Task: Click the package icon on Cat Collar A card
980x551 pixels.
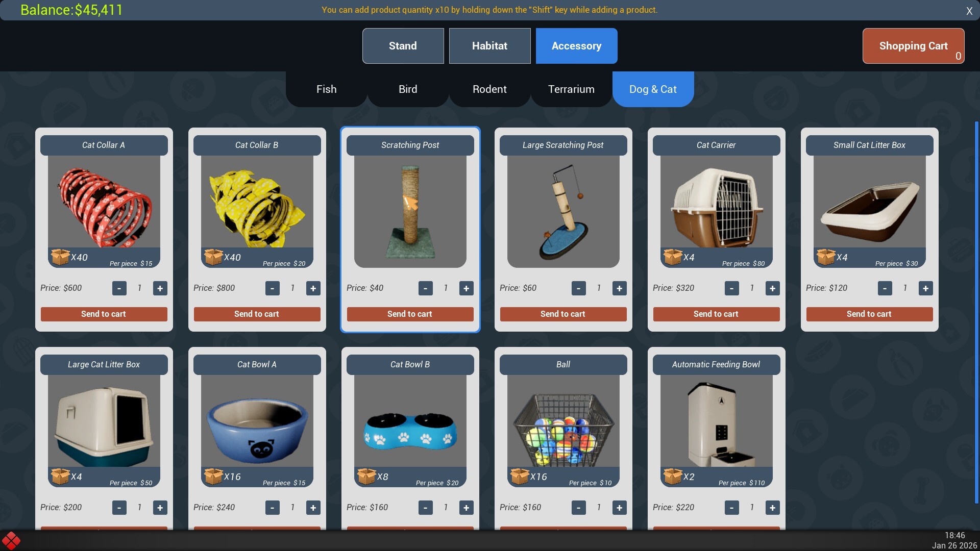Action: coord(60,257)
